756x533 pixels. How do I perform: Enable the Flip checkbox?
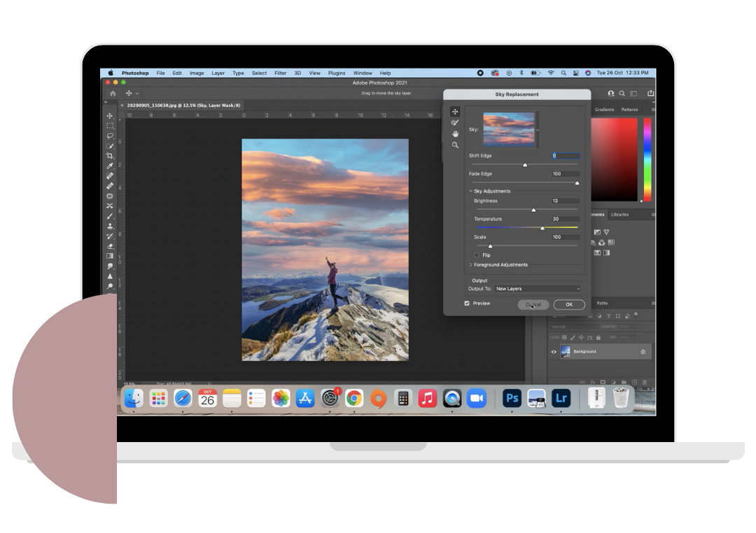click(477, 255)
